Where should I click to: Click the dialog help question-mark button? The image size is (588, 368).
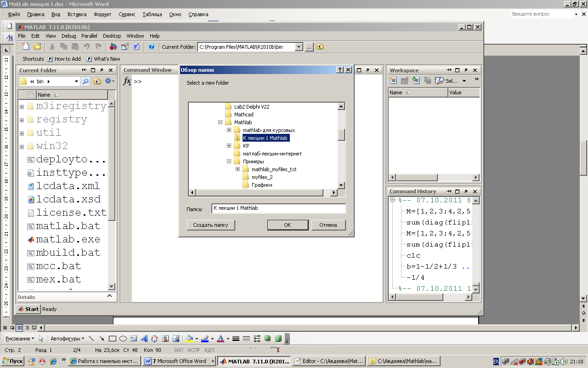(340, 70)
